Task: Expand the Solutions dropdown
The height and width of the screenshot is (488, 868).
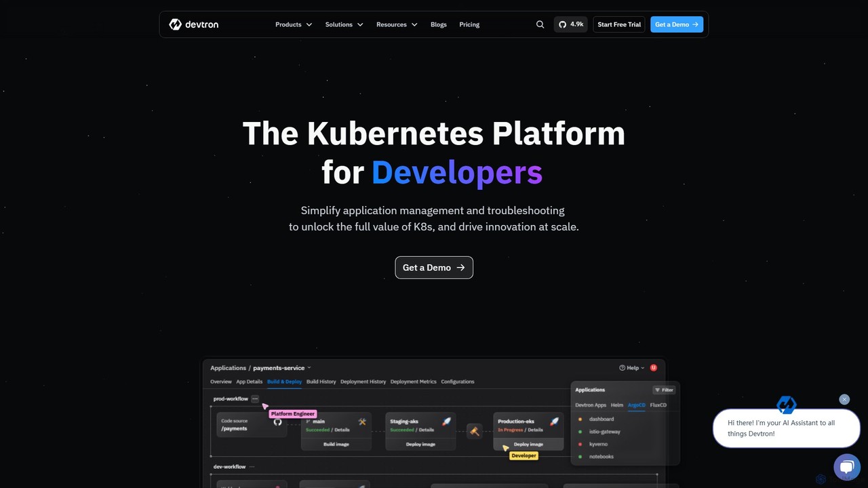Action: (344, 24)
